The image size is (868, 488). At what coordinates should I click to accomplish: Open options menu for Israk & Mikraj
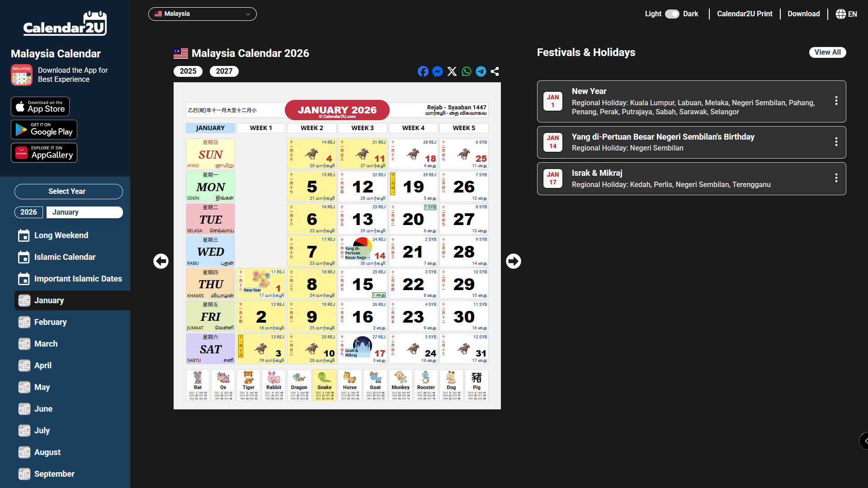836,178
